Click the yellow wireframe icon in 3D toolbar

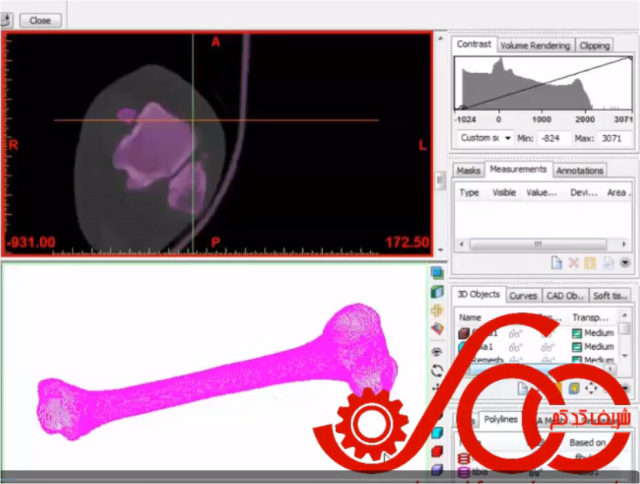point(437,311)
